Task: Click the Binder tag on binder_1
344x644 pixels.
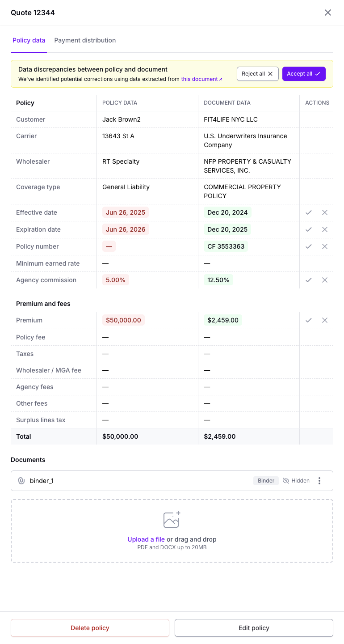Action: tap(266, 481)
